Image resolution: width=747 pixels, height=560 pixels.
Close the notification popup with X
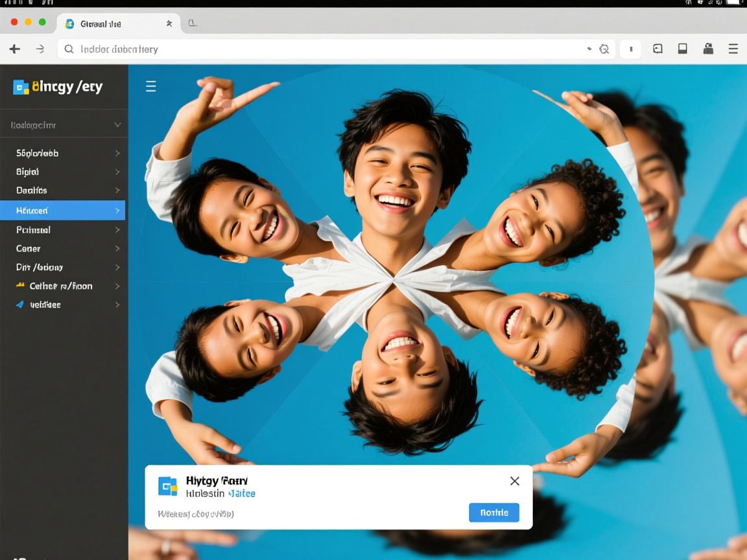coord(514,481)
